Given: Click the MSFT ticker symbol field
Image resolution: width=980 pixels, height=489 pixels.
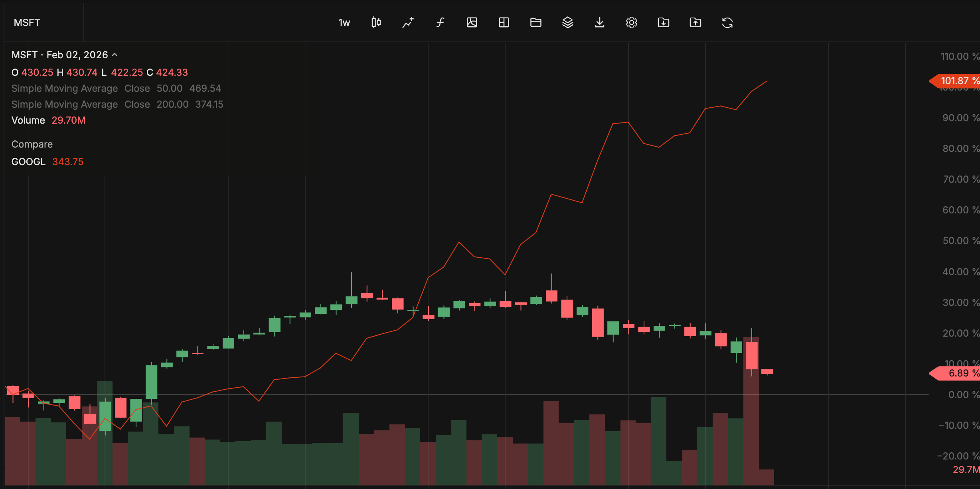Looking at the screenshot, I should coord(27,23).
